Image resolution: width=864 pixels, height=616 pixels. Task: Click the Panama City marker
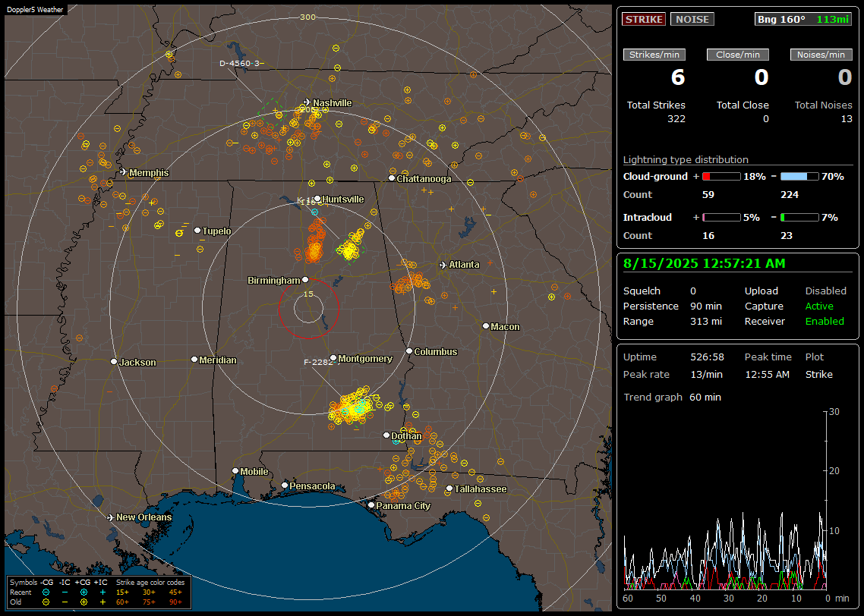(x=371, y=504)
